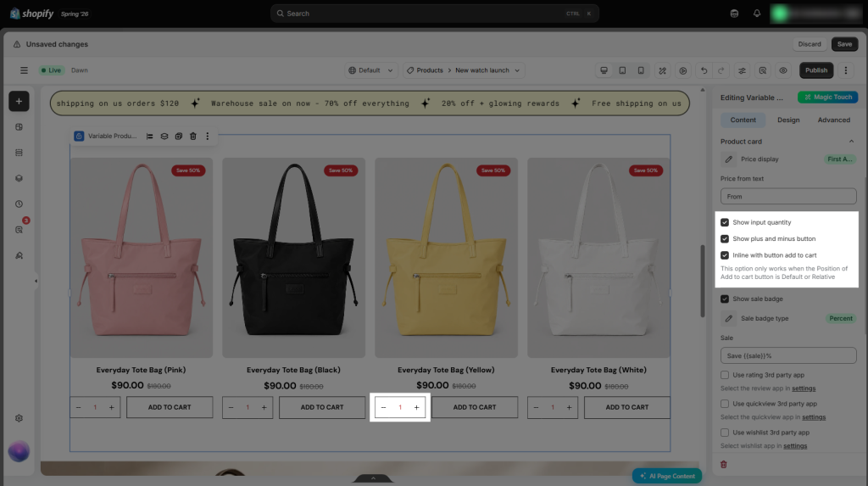Click the duplicate icon in element toolbar
This screenshot has width=868, height=486.
[178, 136]
